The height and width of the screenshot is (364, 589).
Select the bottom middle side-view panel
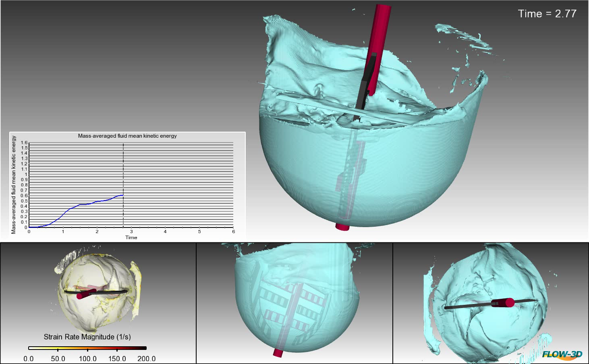point(294,303)
